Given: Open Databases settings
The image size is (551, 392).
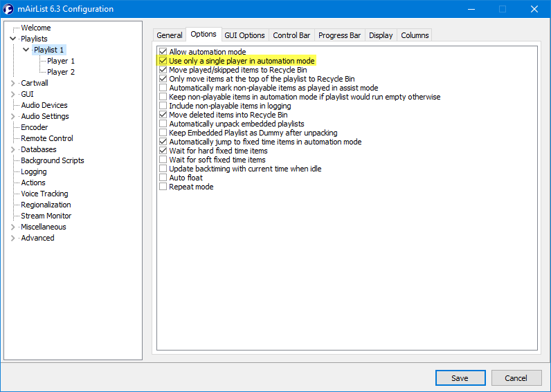Looking at the screenshot, I should tap(39, 149).
